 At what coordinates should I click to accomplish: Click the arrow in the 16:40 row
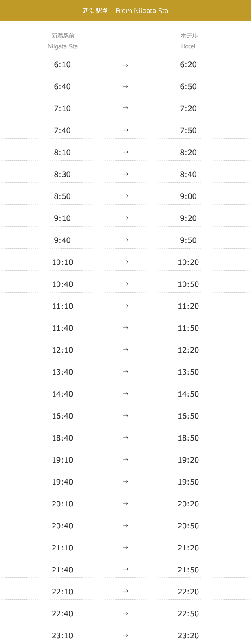pyautogui.click(x=125, y=416)
